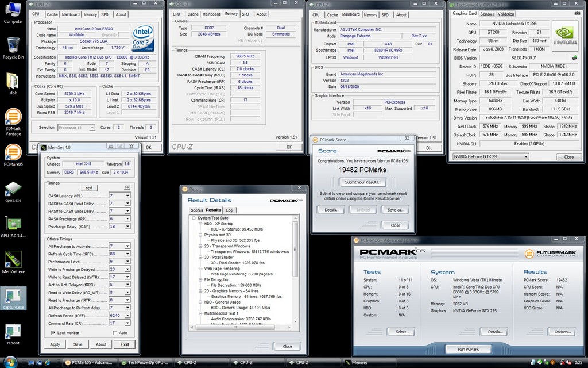The height and width of the screenshot is (368, 588).
Task: Switch to Memset taskbar button
Action: coord(369,362)
